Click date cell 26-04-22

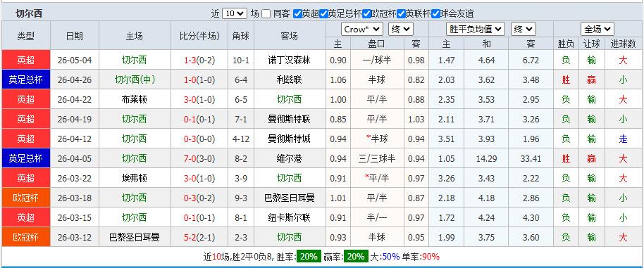tap(75, 100)
